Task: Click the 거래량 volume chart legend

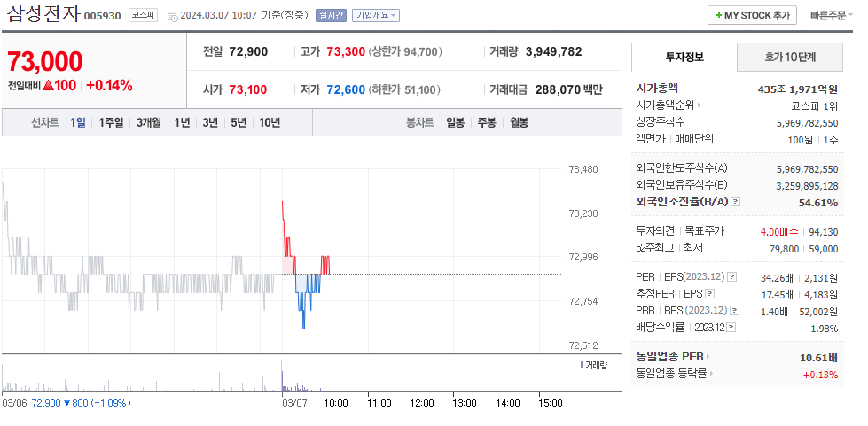Action: pos(593,365)
